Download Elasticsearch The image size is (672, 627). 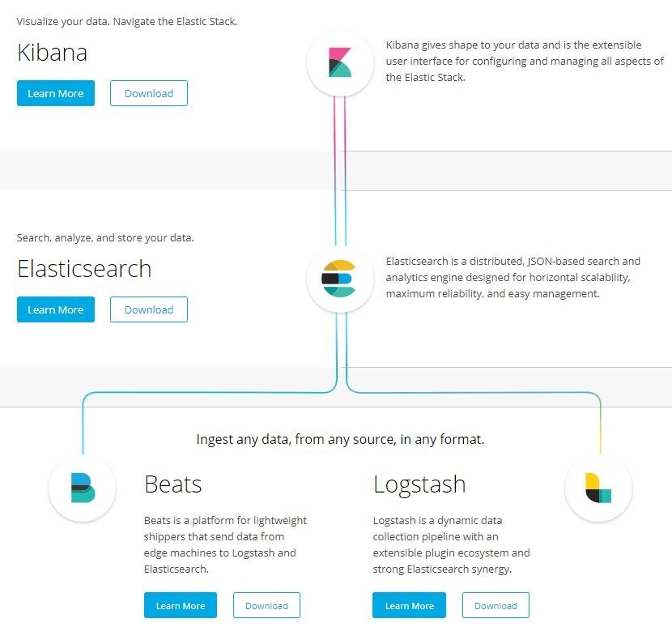coord(149,309)
